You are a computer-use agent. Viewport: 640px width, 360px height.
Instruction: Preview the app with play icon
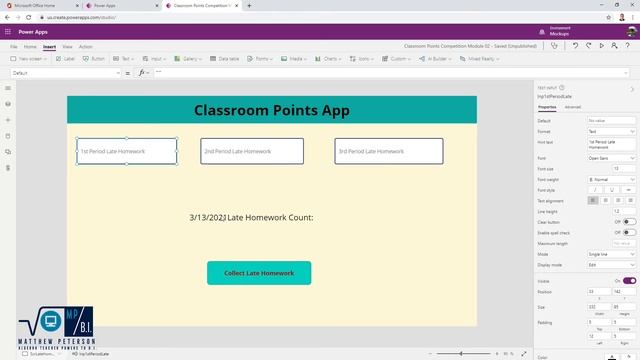click(x=601, y=46)
